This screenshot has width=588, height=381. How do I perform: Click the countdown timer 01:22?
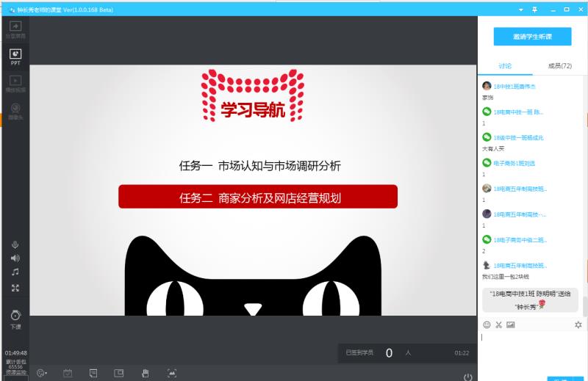tap(462, 353)
